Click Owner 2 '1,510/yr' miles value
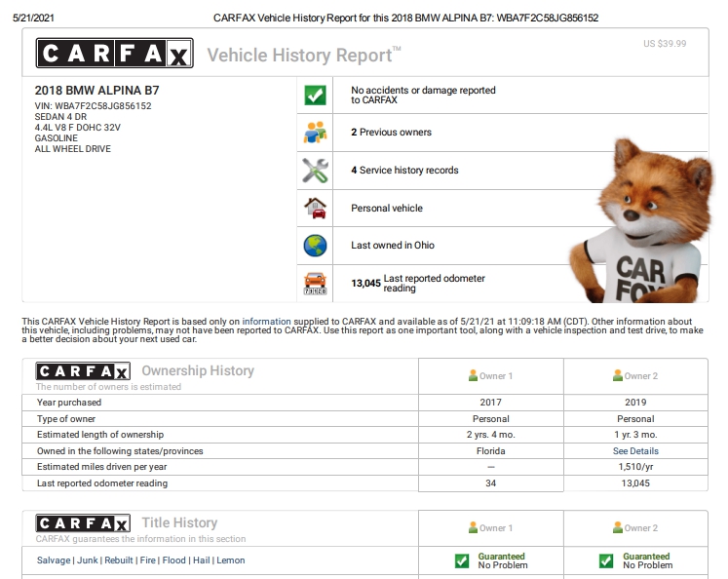The image size is (728, 579). (x=635, y=467)
